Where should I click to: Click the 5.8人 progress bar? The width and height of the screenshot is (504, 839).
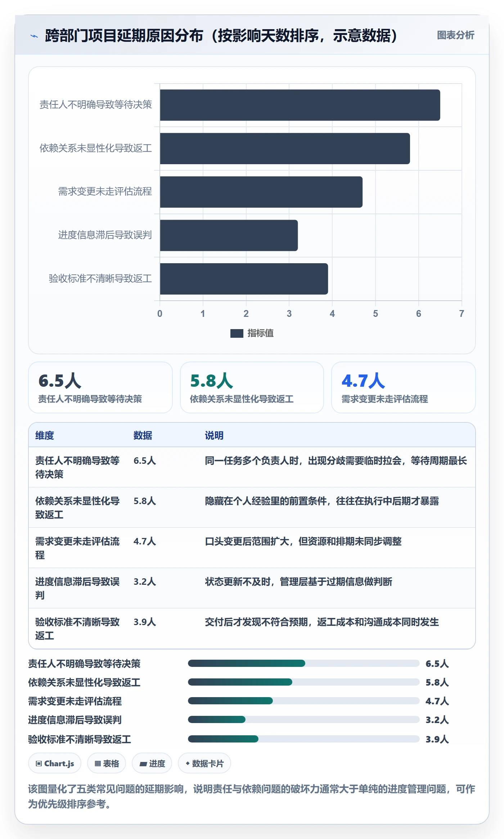[304, 682]
